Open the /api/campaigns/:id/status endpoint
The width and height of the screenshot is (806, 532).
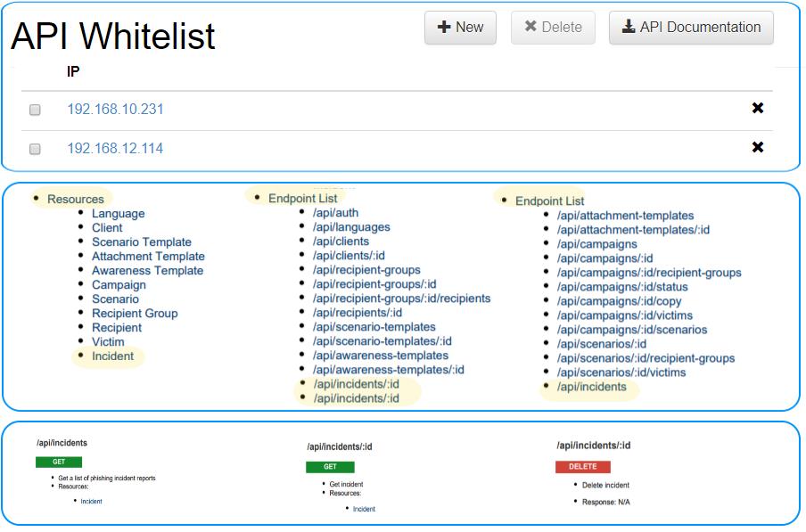622,287
